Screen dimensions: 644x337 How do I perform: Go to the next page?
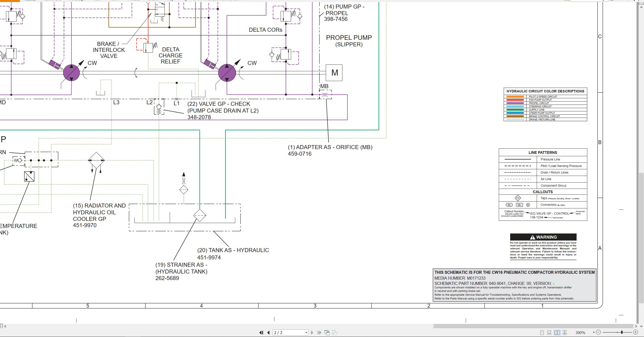pos(312,332)
